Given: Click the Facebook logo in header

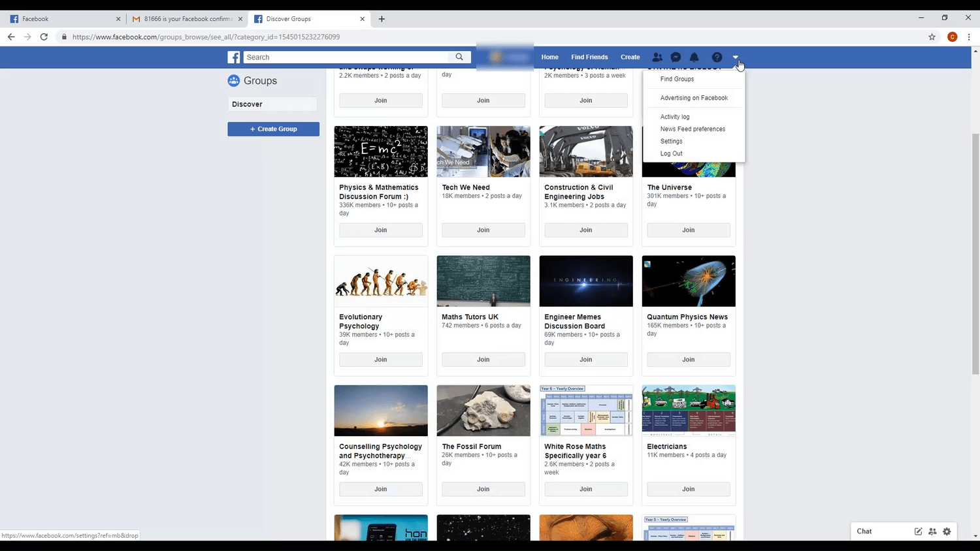Looking at the screenshot, I should pos(234,57).
